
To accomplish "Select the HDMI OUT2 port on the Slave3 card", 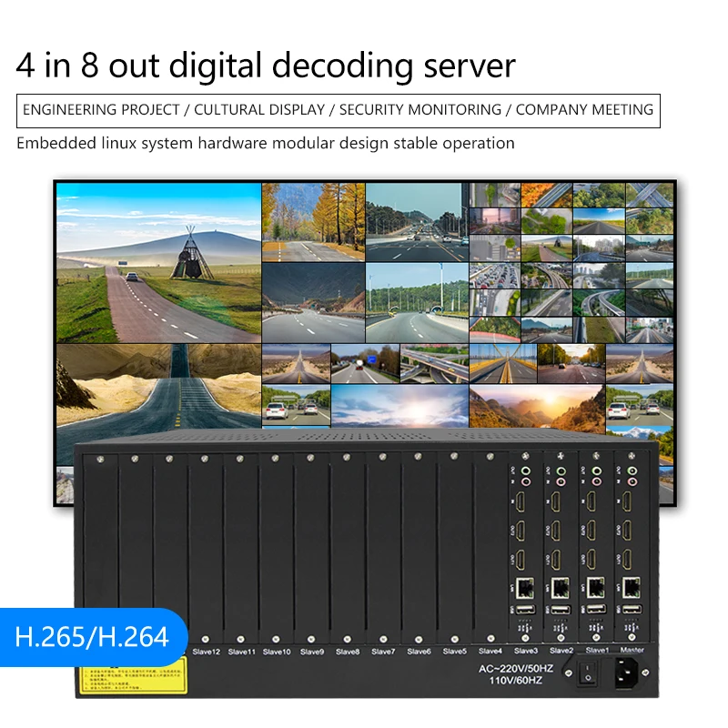I will (x=521, y=531).
